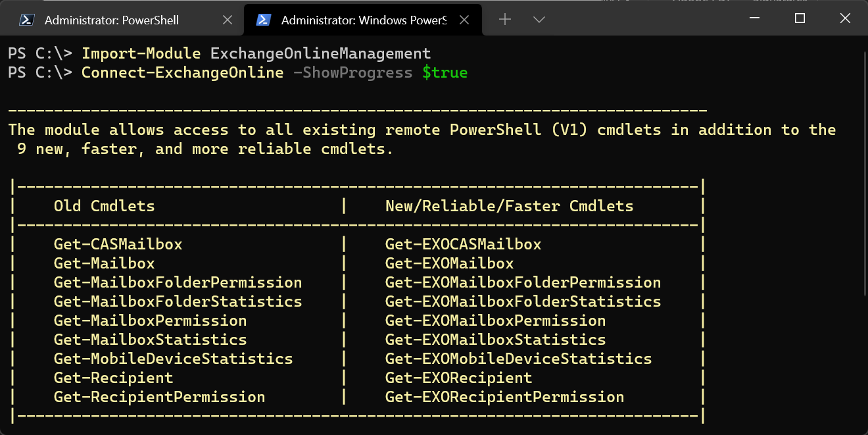Click the PowerShell icon on the first tab
Viewport: 868px width, 435px height.
click(x=26, y=20)
